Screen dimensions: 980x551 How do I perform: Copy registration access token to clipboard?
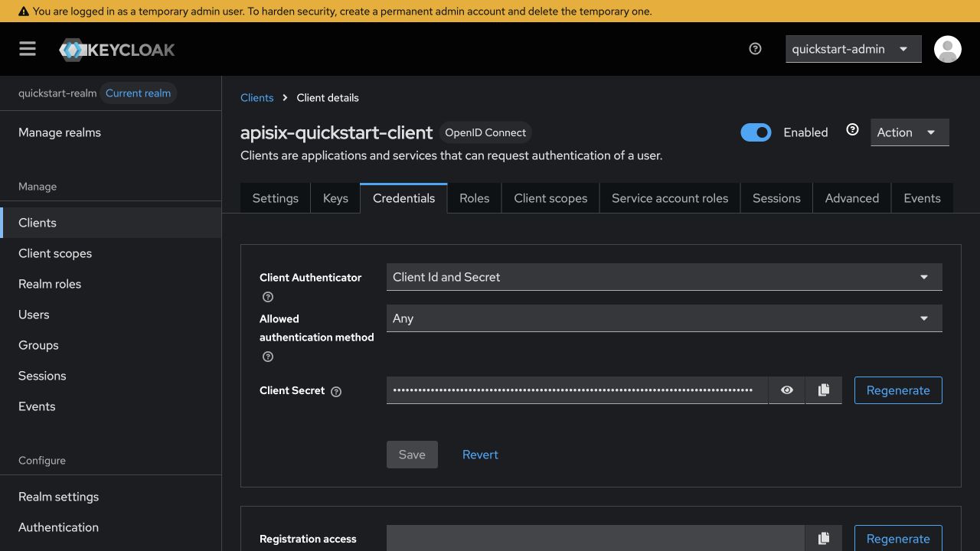pos(824,539)
